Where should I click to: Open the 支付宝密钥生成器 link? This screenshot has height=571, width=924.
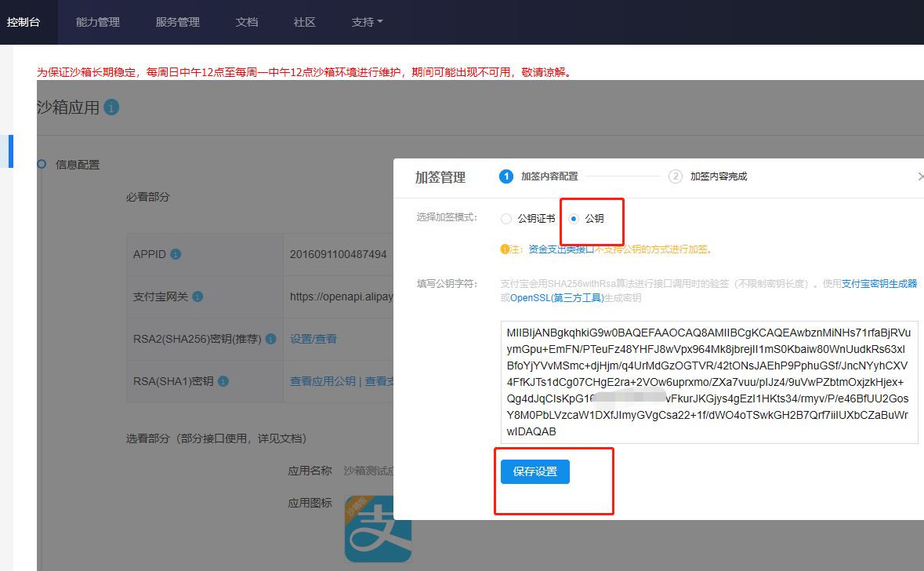click(879, 284)
